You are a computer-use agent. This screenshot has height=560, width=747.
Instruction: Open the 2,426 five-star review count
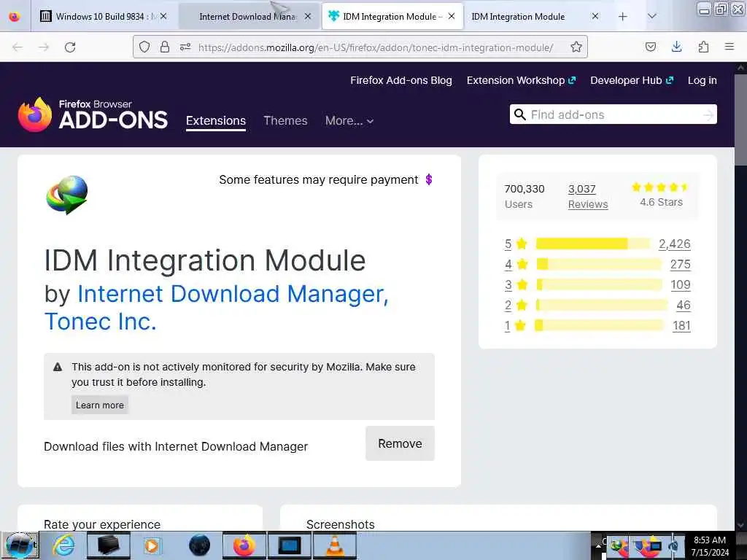(x=675, y=244)
